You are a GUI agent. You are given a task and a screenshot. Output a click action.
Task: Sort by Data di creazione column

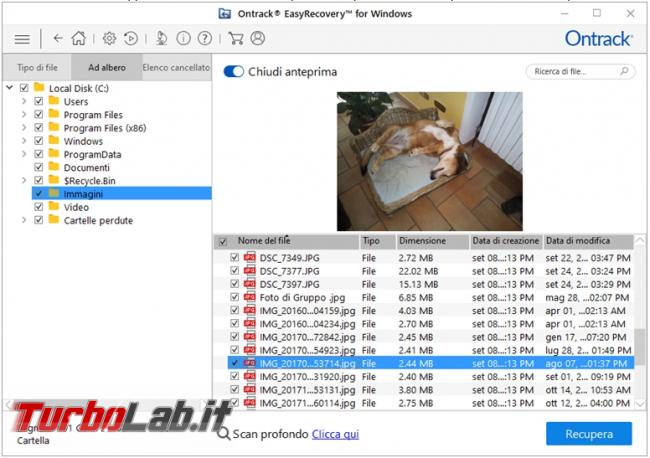tap(506, 241)
